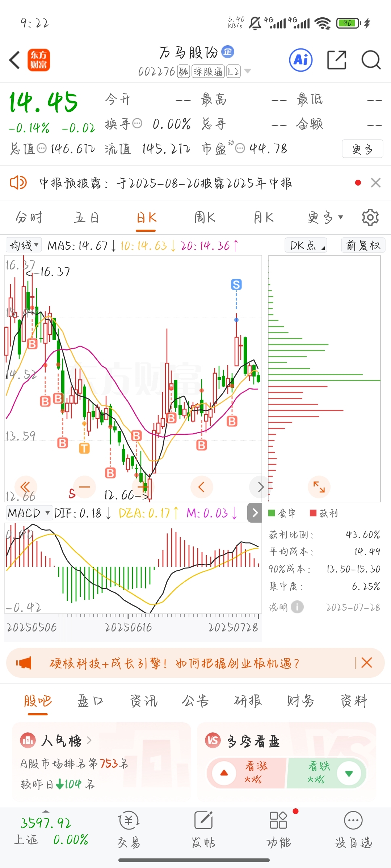
Task: Tap the back arrow icon
Action: pyautogui.click(x=14, y=60)
